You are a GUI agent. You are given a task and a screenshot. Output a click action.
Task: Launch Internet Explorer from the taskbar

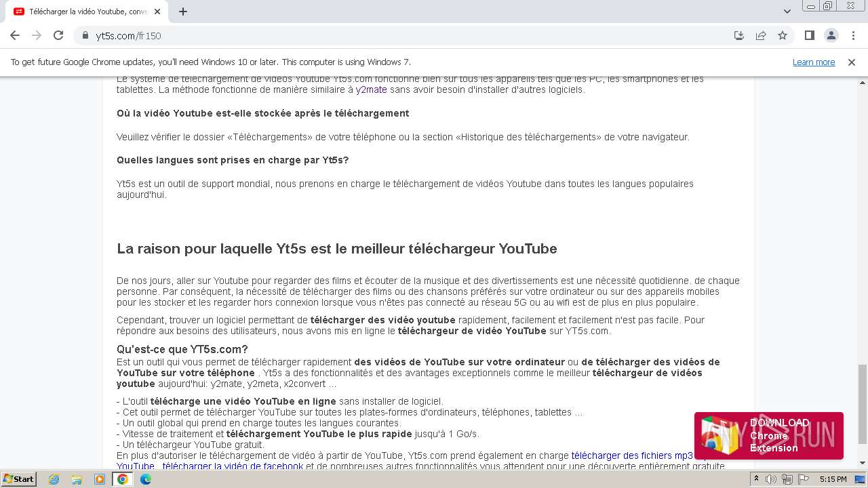54,479
